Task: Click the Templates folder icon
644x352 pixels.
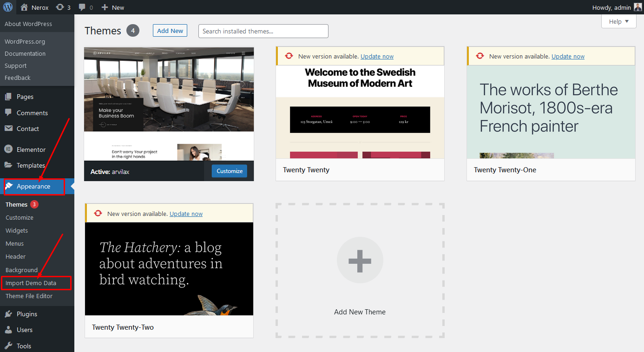Action: tap(8, 165)
